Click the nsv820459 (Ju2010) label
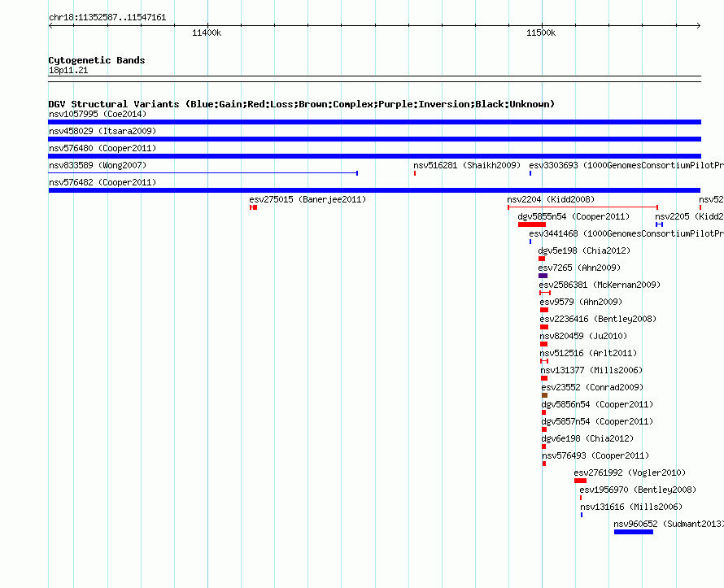724x588 pixels. pyautogui.click(x=583, y=336)
